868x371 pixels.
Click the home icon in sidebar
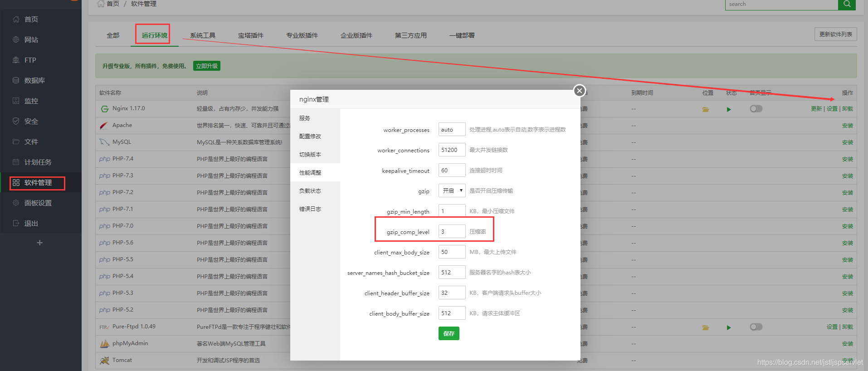click(x=16, y=19)
